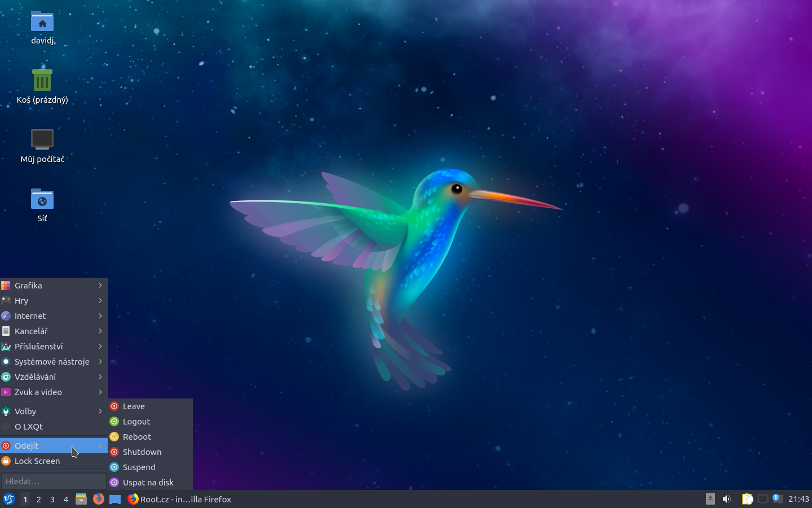The height and width of the screenshot is (508, 812).
Task: Click the removable media eject icon in tray
Action: pyautogui.click(x=710, y=500)
